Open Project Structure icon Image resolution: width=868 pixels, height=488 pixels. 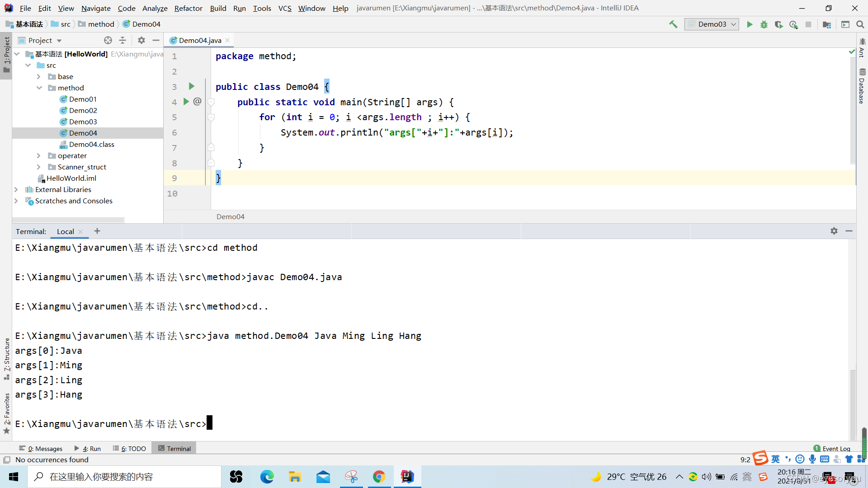click(827, 24)
